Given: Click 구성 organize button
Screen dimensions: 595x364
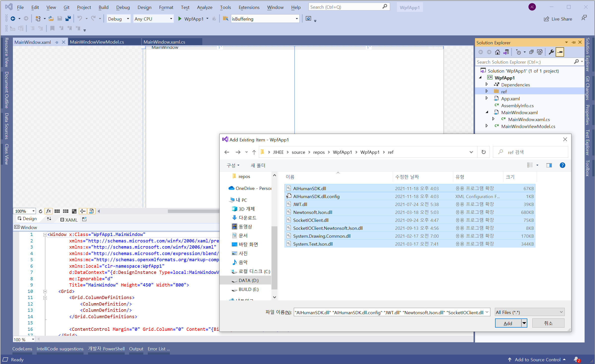Looking at the screenshot, I should (x=233, y=165).
